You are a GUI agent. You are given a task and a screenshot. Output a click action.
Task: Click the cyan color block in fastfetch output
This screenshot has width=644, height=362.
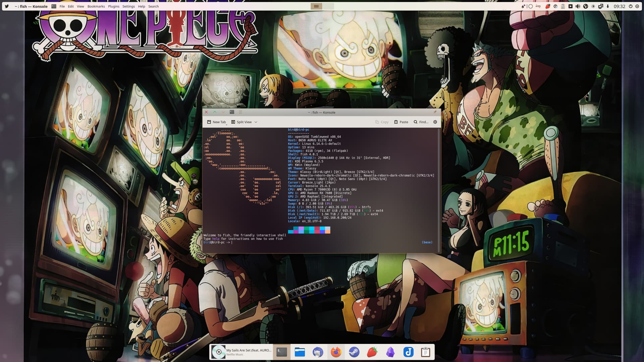click(312, 230)
